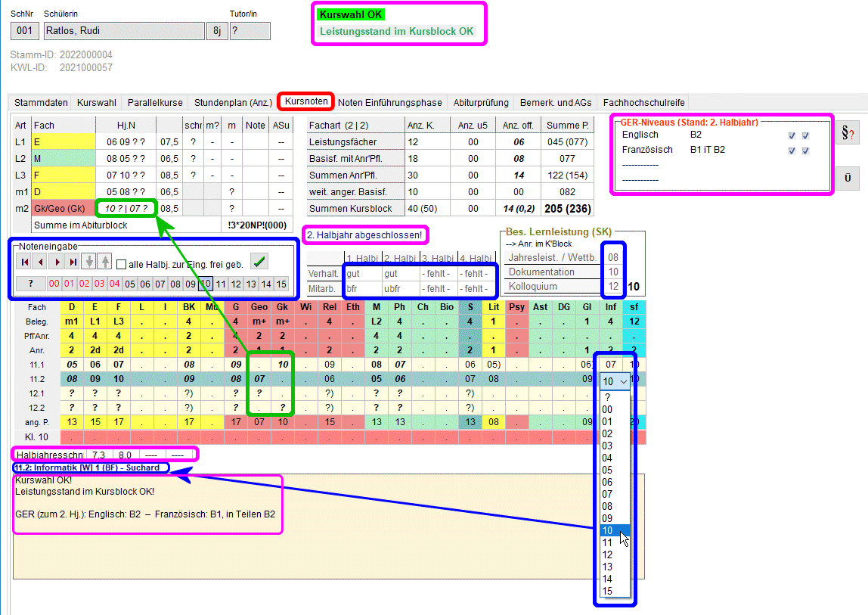
Task: Open the Stundenplan (Anz.) tab
Action: point(233,102)
